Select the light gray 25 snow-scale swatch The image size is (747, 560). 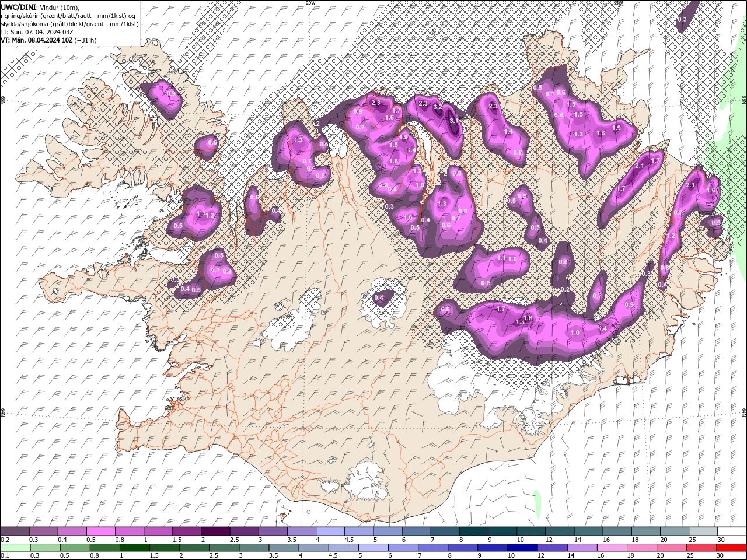703,531
